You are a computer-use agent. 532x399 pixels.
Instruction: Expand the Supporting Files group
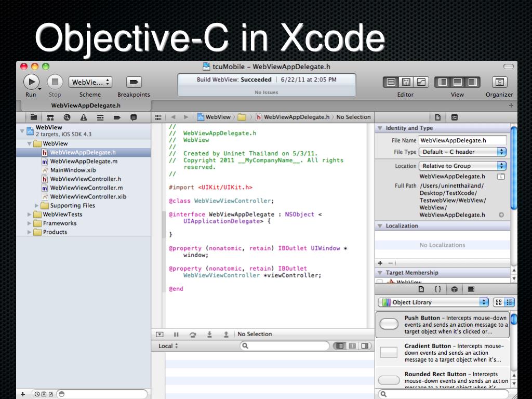(37, 206)
